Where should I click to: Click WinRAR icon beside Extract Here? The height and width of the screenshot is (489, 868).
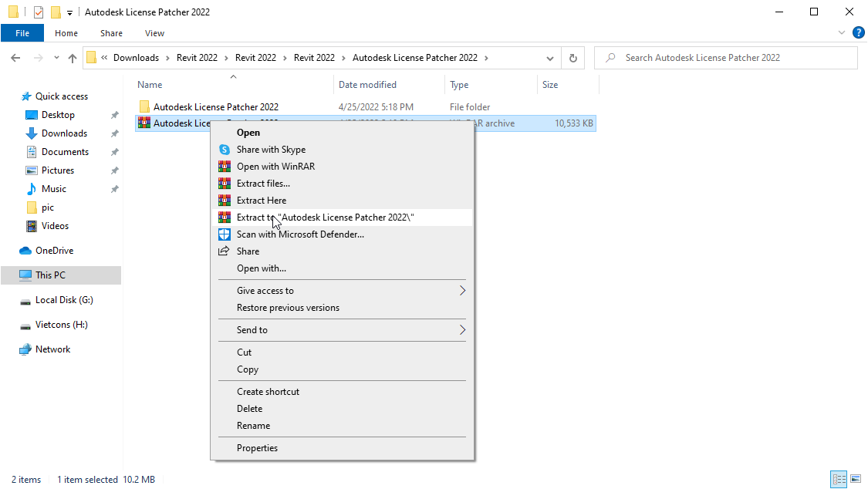pos(225,201)
